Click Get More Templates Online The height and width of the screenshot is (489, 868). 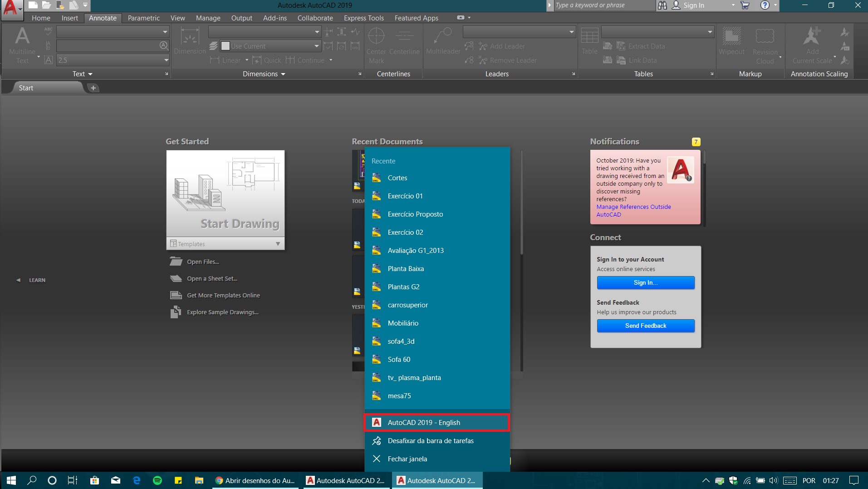[223, 295]
